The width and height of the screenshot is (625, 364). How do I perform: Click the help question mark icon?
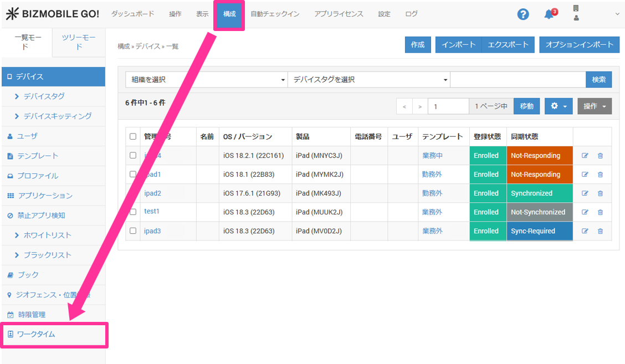tap(523, 14)
